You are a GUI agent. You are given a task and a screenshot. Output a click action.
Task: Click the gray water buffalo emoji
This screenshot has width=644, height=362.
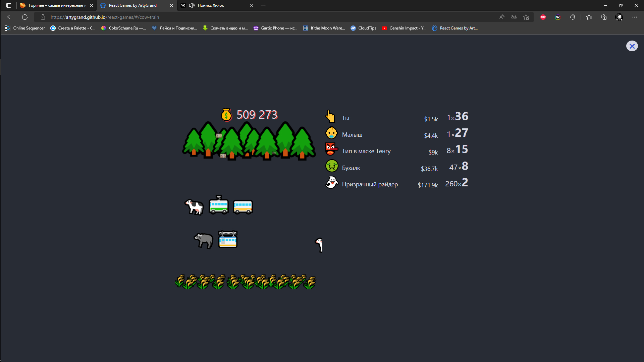pyautogui.click(x=204, y=240)
